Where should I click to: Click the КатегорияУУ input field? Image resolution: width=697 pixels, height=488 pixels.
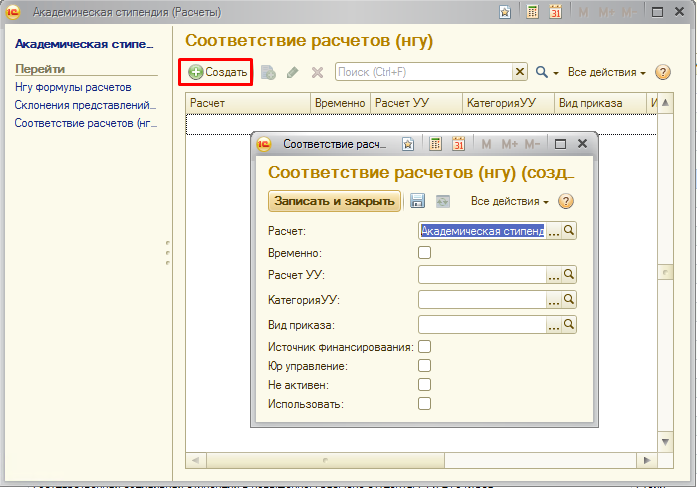click(482, 300)
